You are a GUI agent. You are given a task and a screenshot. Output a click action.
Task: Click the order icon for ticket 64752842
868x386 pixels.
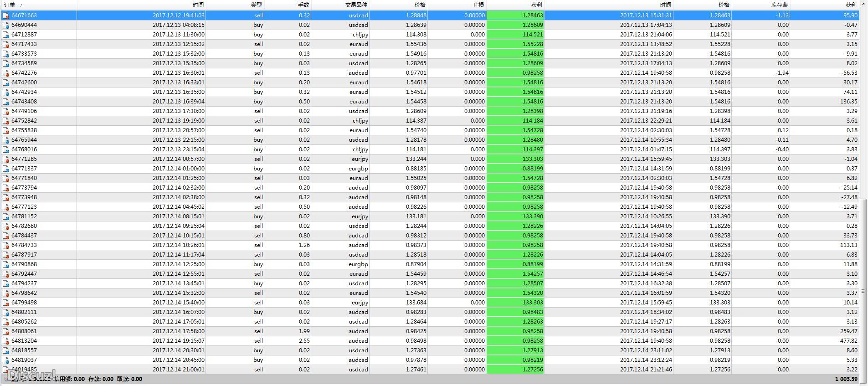pos(6,121)
